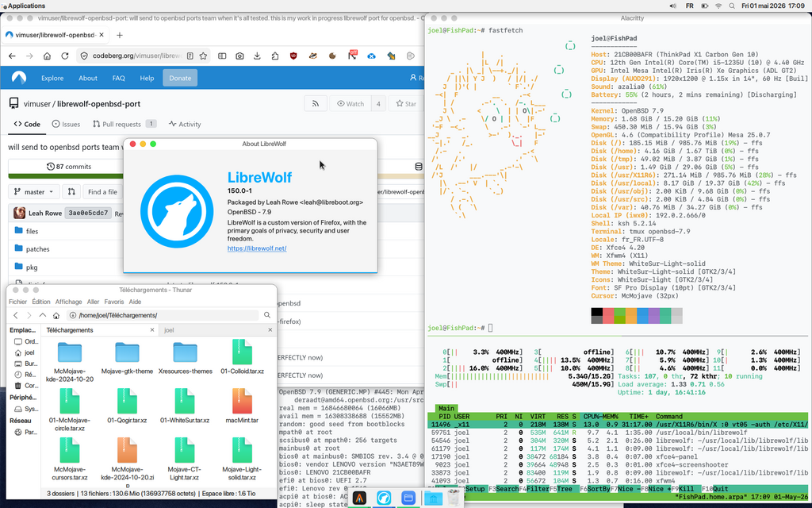Go to the home folder in Thunar toolbar
This screenshot has height=508, width=812.
pos(56,315)
